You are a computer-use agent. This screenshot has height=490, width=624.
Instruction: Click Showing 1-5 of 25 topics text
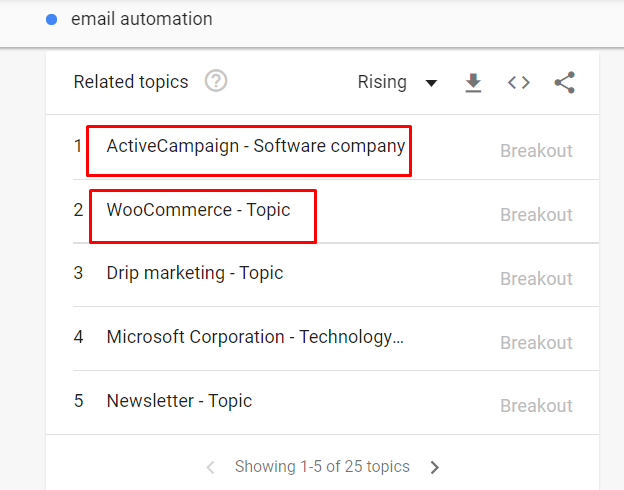322,467
